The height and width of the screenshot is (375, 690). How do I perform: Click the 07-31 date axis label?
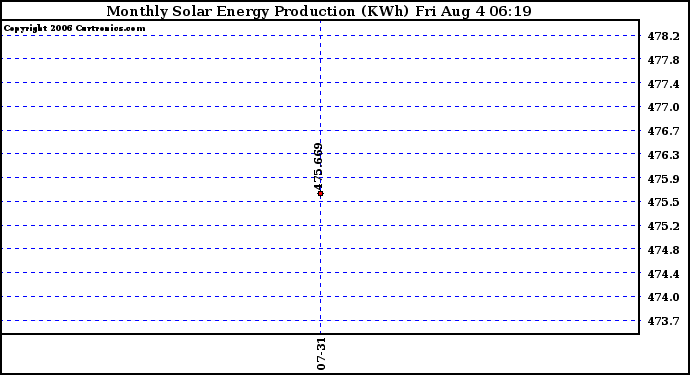pyautogui.click(x=321, y=354)
